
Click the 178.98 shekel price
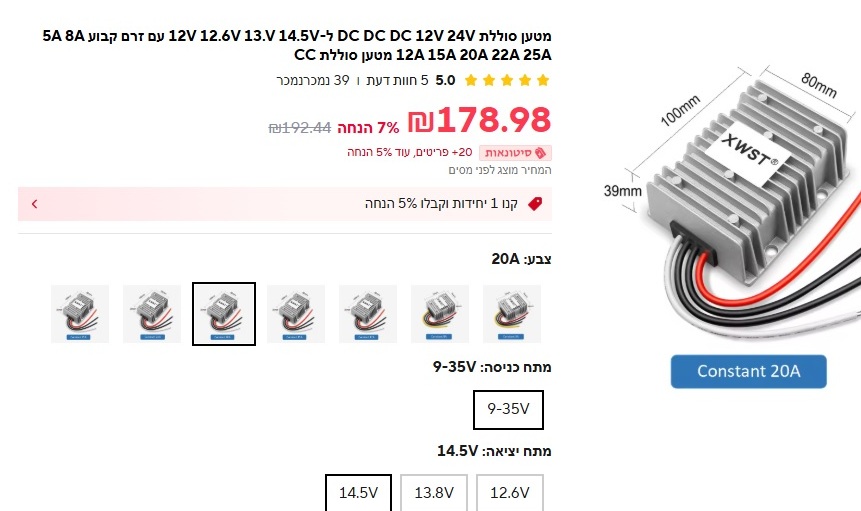[x=479, y=120]
